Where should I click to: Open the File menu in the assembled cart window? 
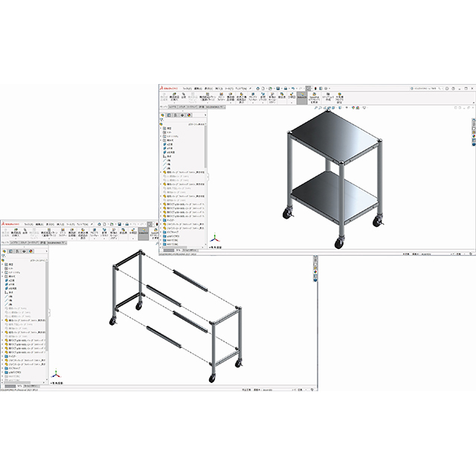point(187,89)
